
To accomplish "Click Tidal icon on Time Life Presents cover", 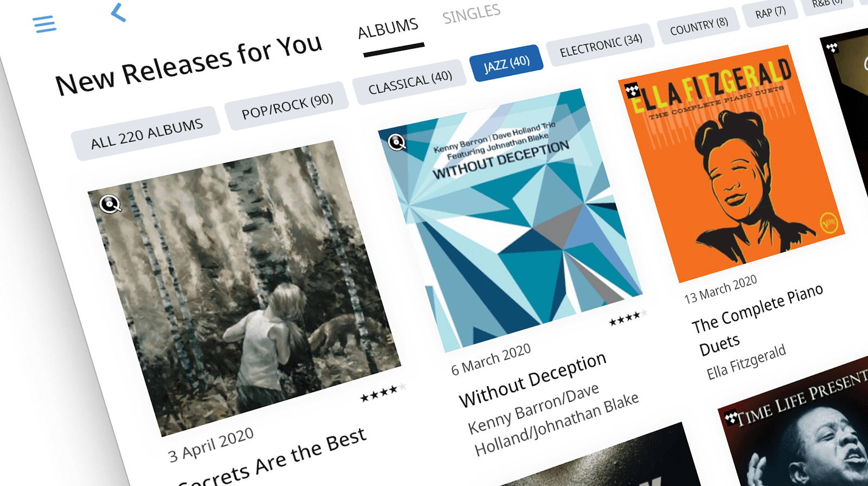I will pos(732,418).
